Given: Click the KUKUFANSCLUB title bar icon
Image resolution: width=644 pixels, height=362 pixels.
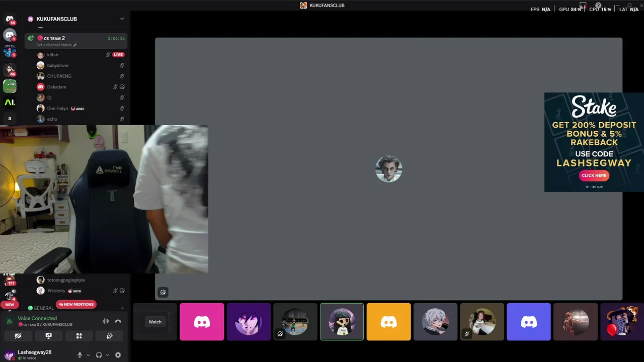Looking at the screenshot, I should click(x=303, y=6).
